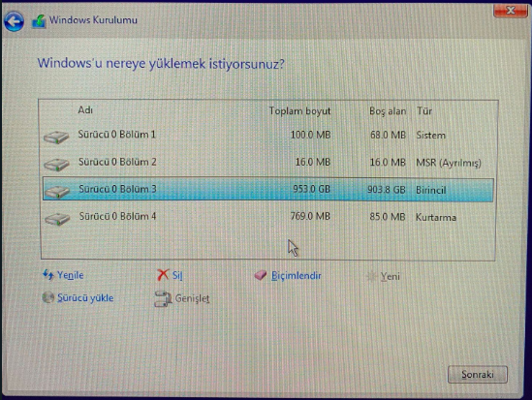Open Sürücü yükle to load driver
This screenshot has width=532, height=400.
coord(85,298)
